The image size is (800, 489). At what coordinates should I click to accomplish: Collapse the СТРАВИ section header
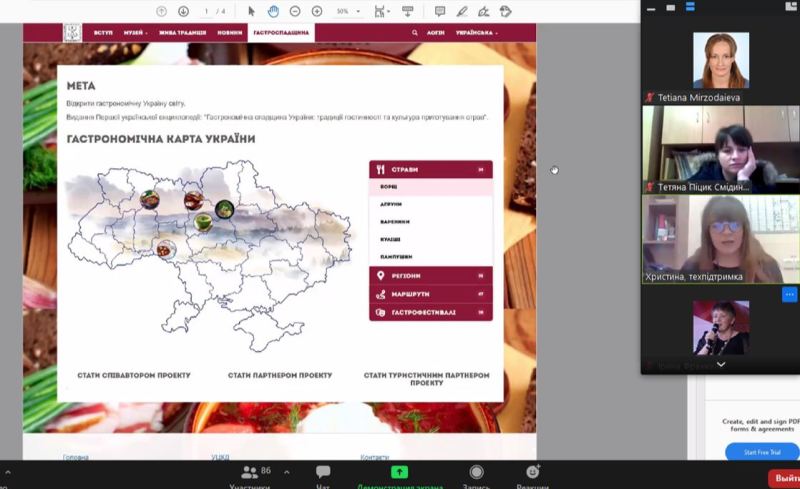click(431, 169)
